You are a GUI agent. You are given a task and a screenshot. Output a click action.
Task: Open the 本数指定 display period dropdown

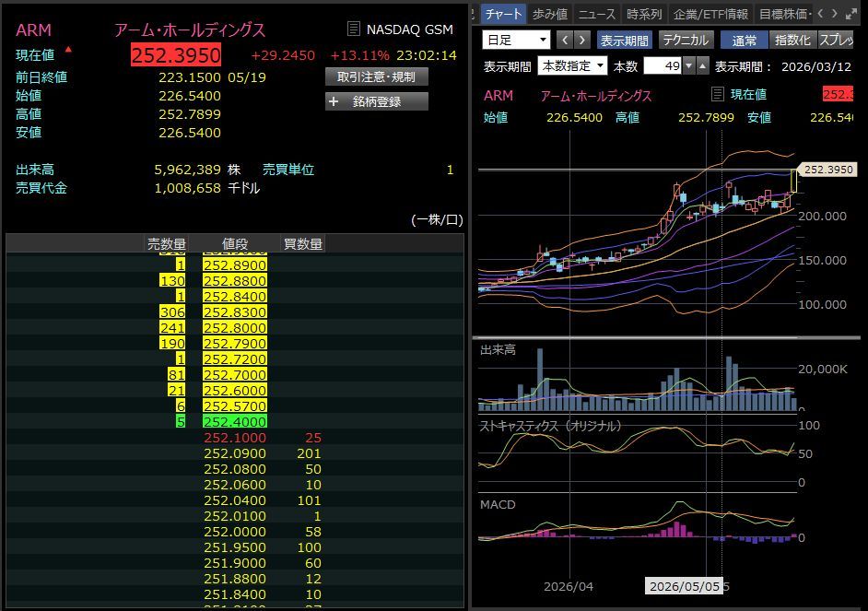(x=572, y=65)
